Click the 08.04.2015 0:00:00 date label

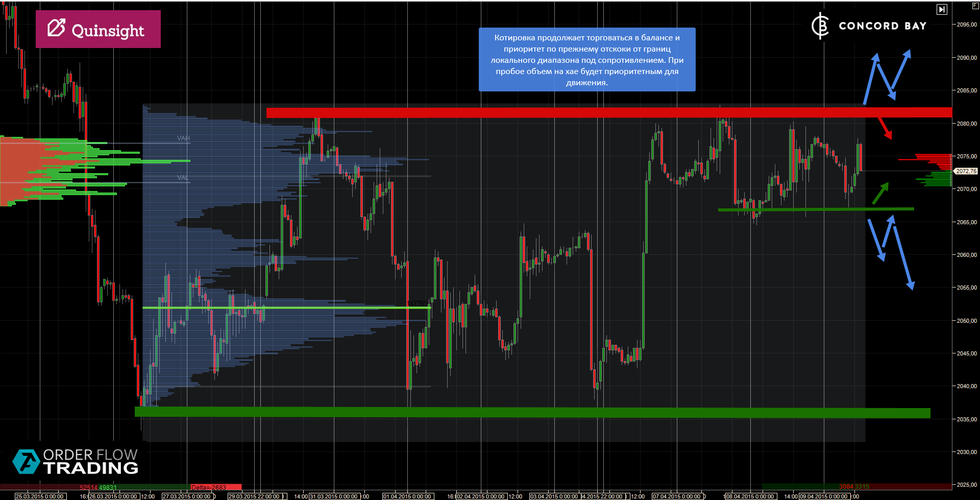(751, 496)
